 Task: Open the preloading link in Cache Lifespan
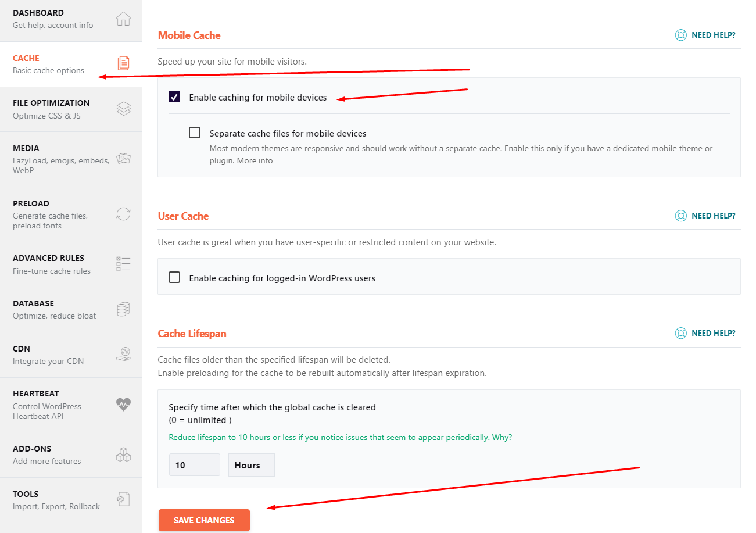207,373
